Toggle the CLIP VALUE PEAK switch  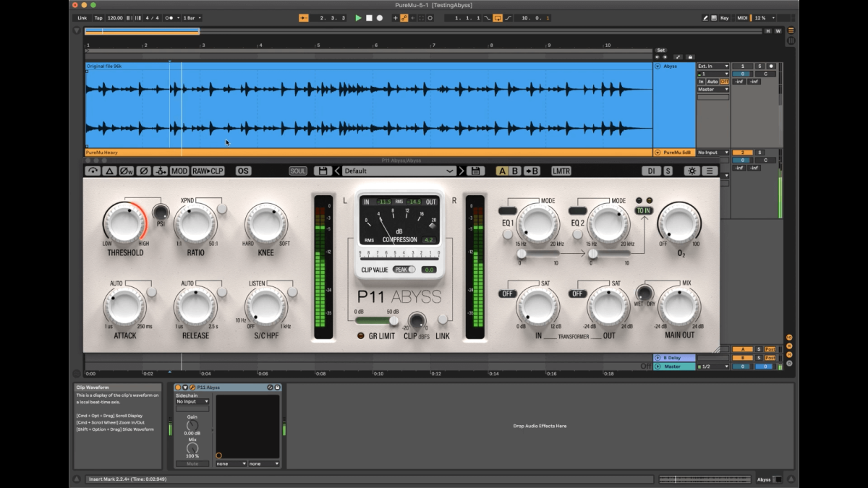(x=404, y=270)
